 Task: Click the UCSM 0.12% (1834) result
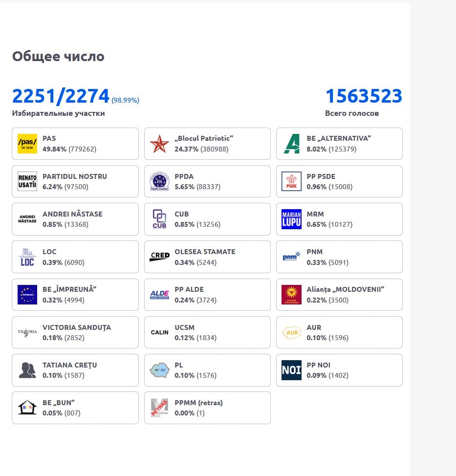pos(195,338)
